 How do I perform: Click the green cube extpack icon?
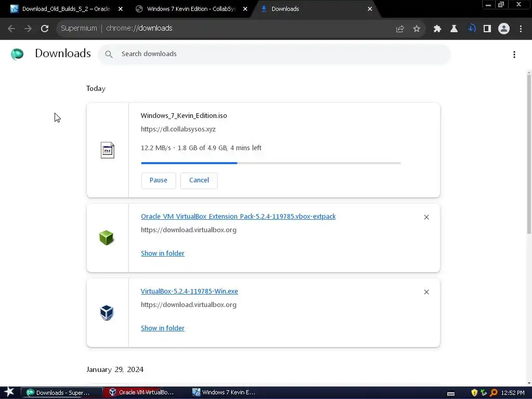pyautogui.click(x=107, y=237)
